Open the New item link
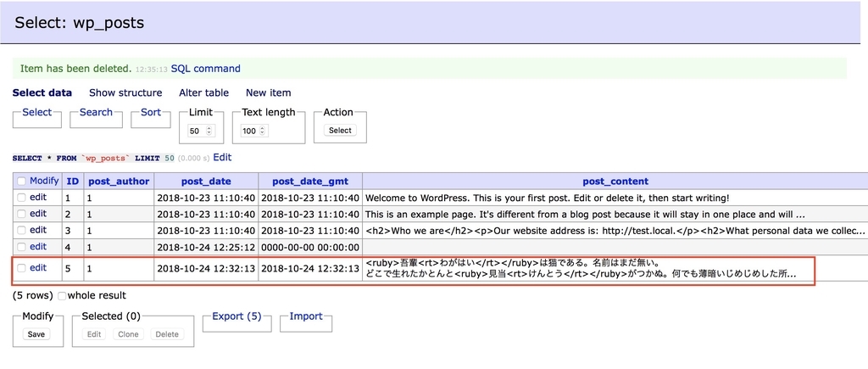Screen dimensions: 868x369 [269, 92]
